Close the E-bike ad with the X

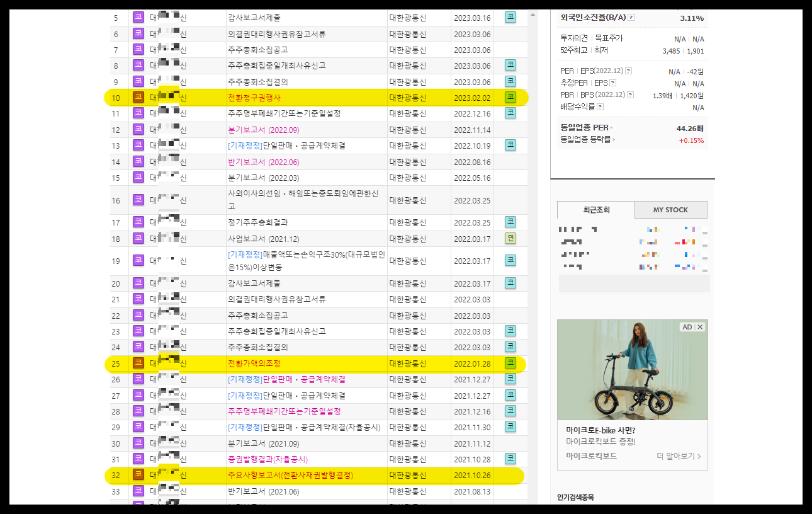point(701,327)
